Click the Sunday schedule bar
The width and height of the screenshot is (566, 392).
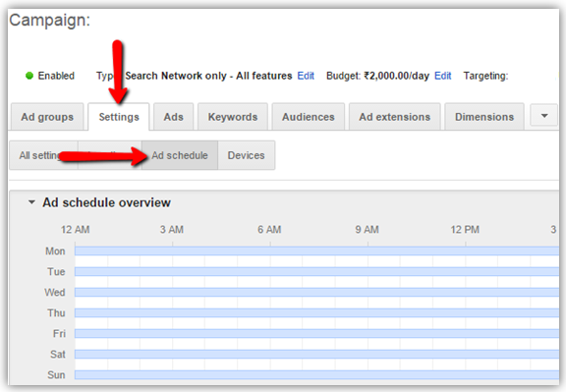point(316,374)
